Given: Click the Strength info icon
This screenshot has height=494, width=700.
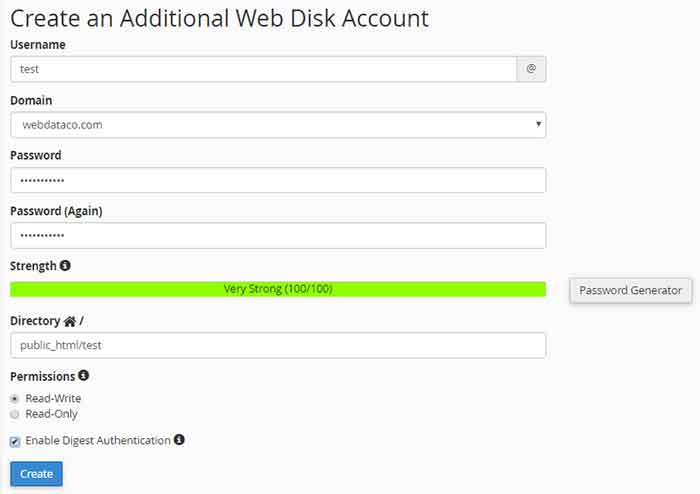Looking at the screenshot, I should [x=65, y=266].
